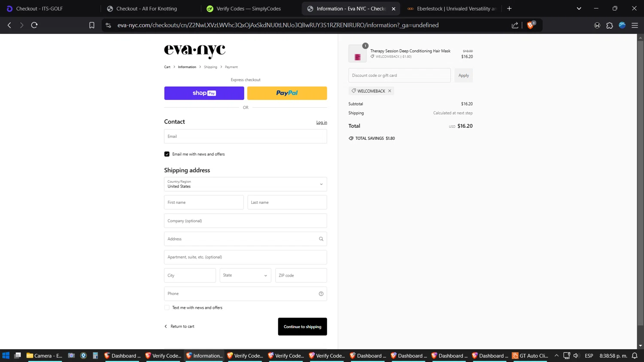
Task: Focus the Company (optional) field
Action: [245, 221]
